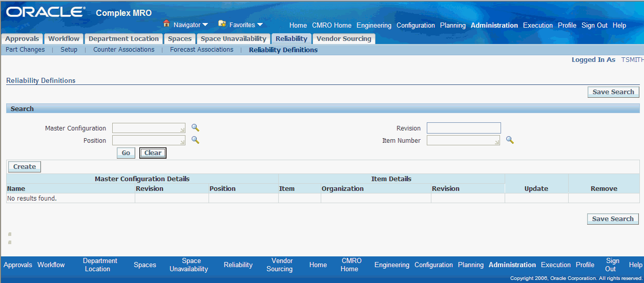This screenshot has width=644, height=283.
Task: Click the Create button
Action: click(25, 166)
